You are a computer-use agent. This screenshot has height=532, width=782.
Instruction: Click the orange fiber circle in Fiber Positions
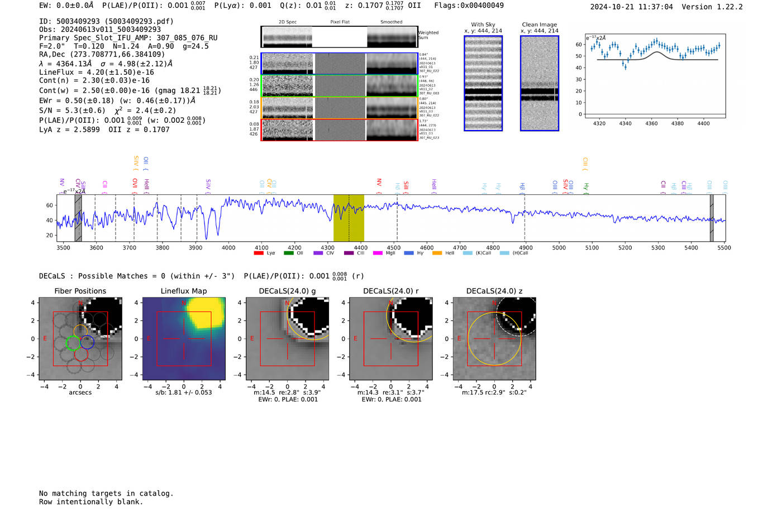coord(80,331)
